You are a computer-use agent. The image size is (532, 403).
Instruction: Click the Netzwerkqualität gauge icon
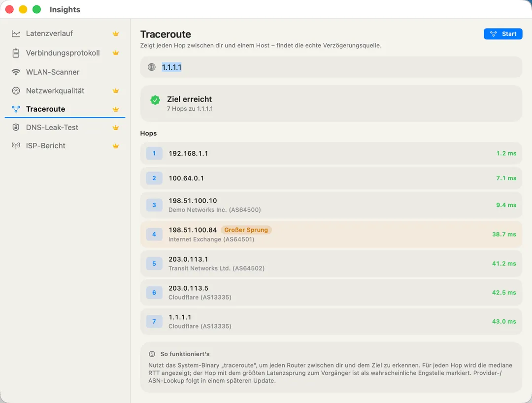click(16, 91)
